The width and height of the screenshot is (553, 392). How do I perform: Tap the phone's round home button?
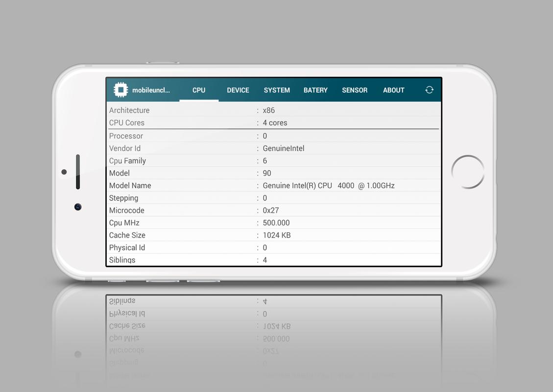point(468,172)
